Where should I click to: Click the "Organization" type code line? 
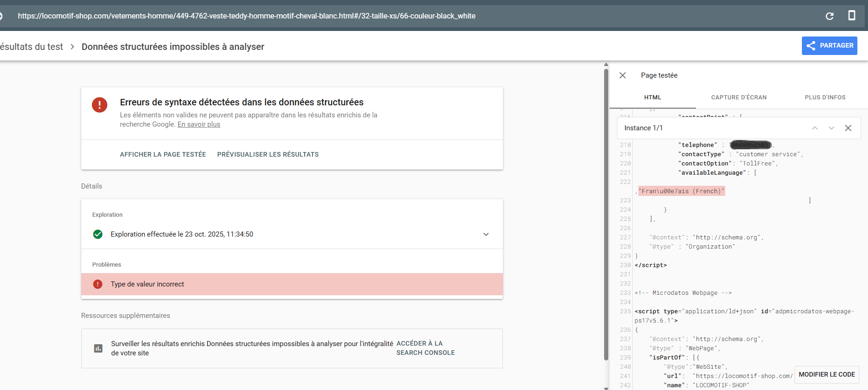[692, 247]
